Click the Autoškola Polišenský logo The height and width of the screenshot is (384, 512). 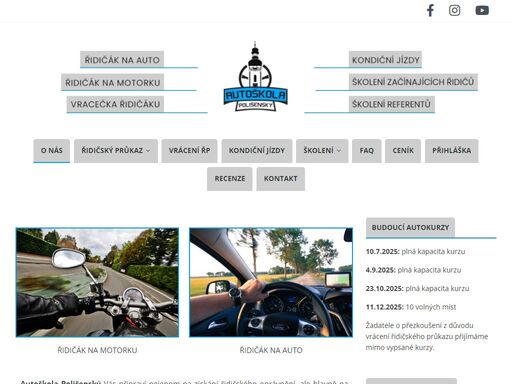tap(255, 77)
